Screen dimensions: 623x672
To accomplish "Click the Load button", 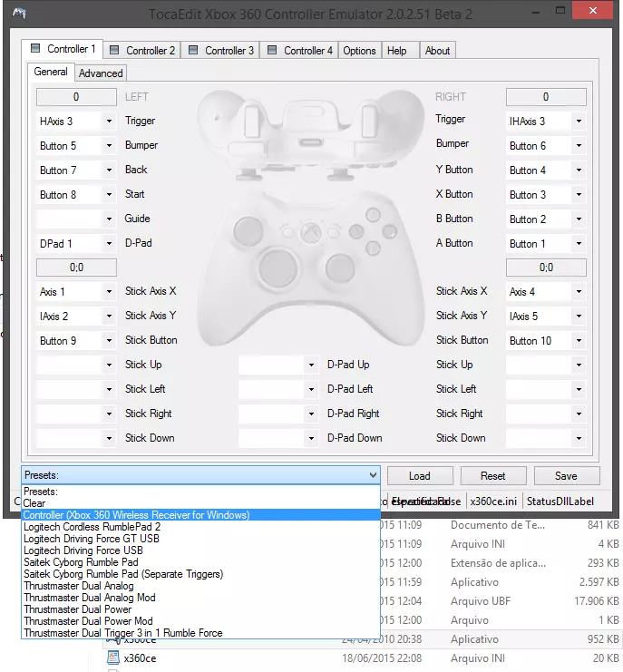I will click(x=420, y=476).
